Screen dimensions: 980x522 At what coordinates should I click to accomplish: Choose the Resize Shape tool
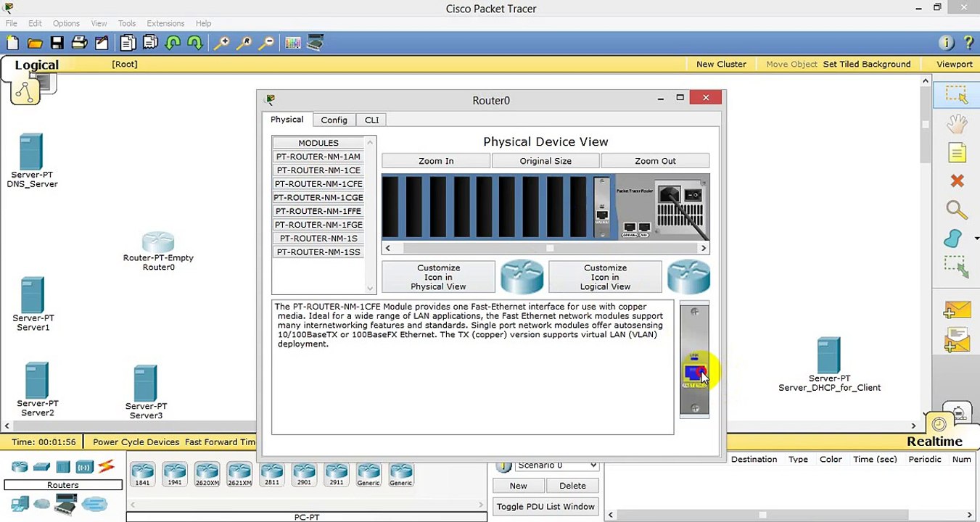coord(957,268)
